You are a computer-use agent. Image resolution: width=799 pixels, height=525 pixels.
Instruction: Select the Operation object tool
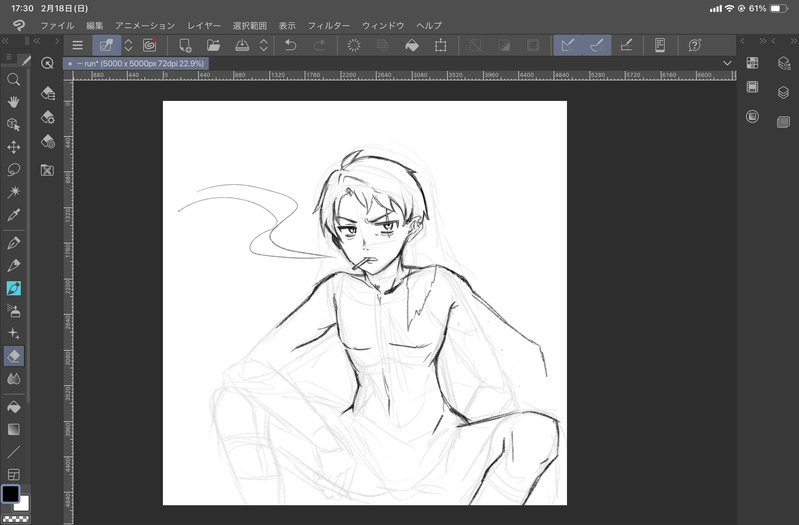(14, 124)
